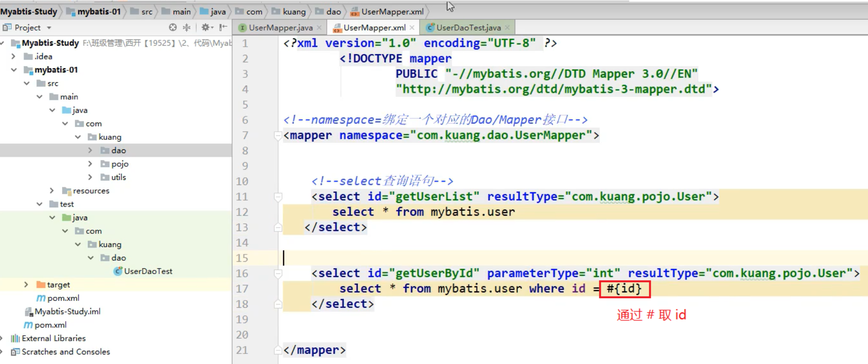Expand the resources folder
Viewport: 868px width, 364px height.
(x=52, y=191)
